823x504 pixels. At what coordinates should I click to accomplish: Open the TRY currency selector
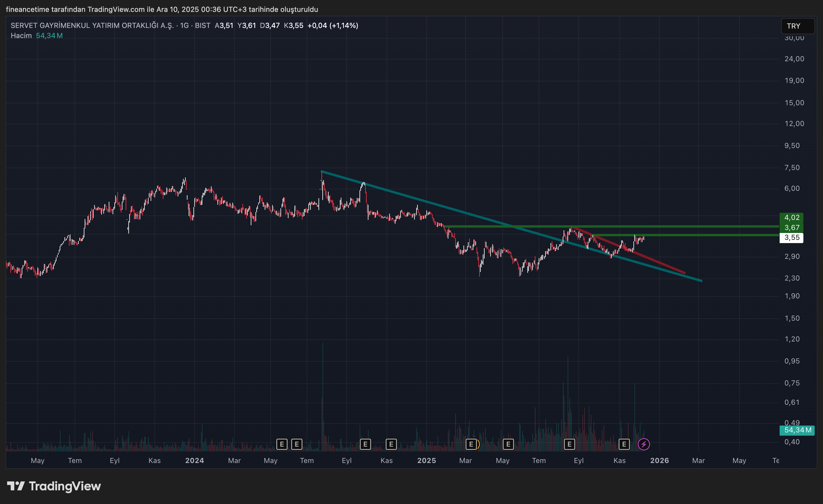click(x=797, y=26)
